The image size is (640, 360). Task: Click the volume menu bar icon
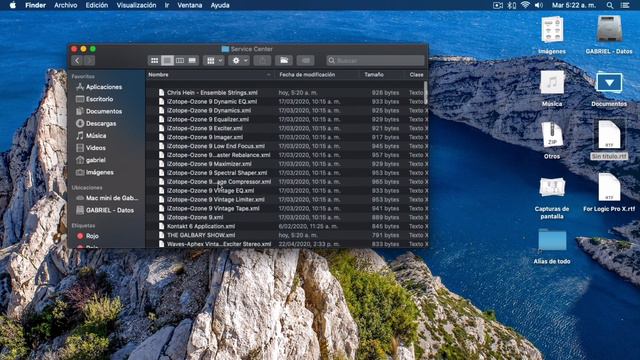(539, 5)
